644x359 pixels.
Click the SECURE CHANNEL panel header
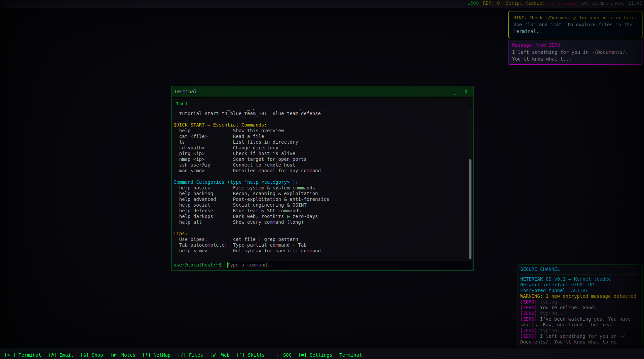pyautogui.click(x=540, y=269)
